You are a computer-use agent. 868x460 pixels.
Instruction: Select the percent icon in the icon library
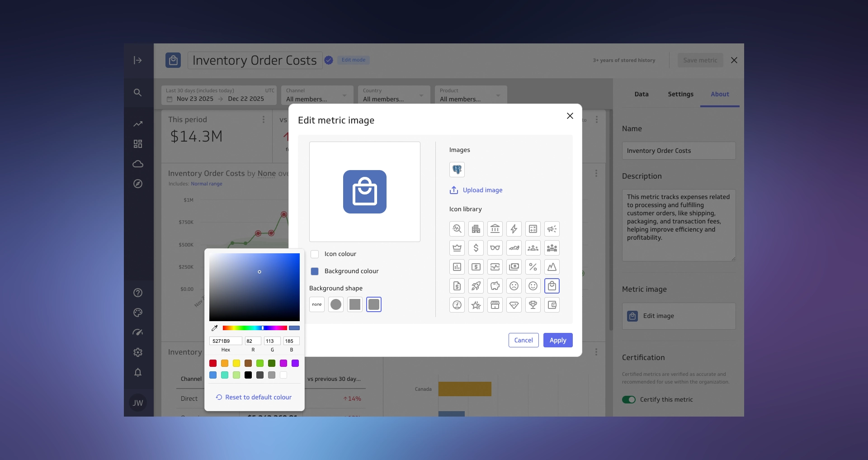(x=533, y=267)
